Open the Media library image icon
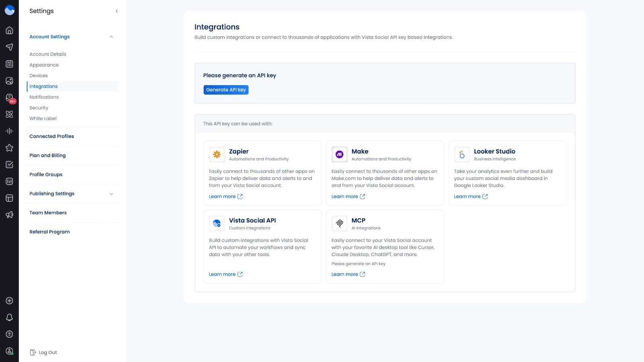 pos(9,80)
